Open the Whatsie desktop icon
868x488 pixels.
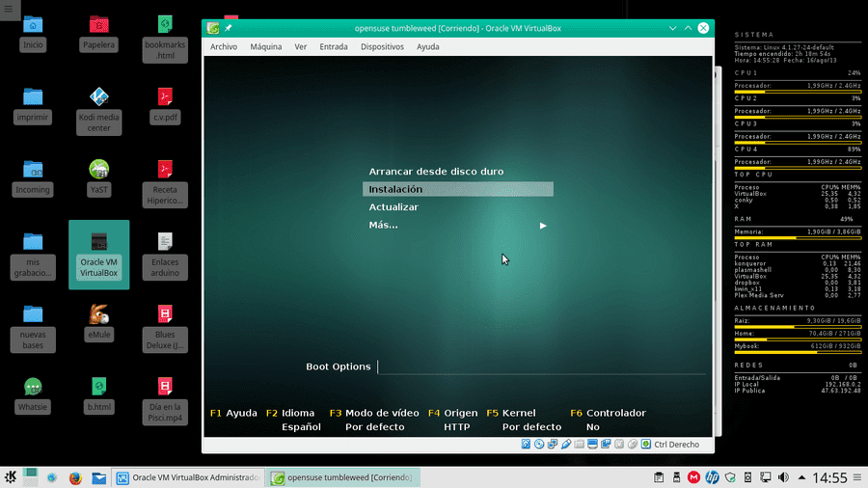[x=33, y=395]
